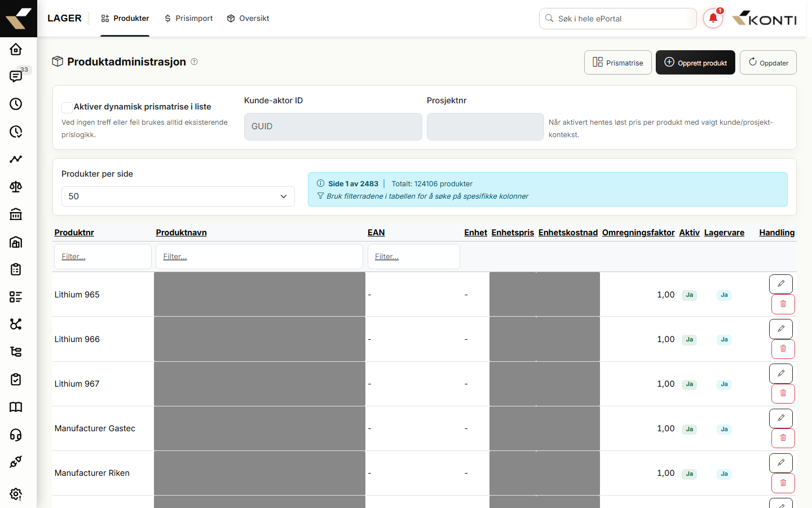Sort by Omregningsfaktor column header

pyautogui.click(x=638, y=233)
